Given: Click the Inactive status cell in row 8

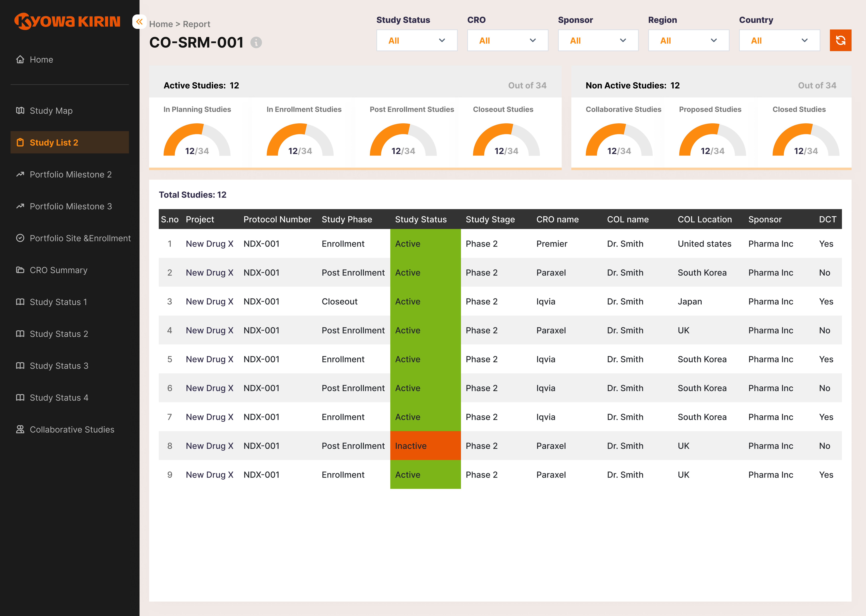Looking at the screenshot, I should coord(425,446).
